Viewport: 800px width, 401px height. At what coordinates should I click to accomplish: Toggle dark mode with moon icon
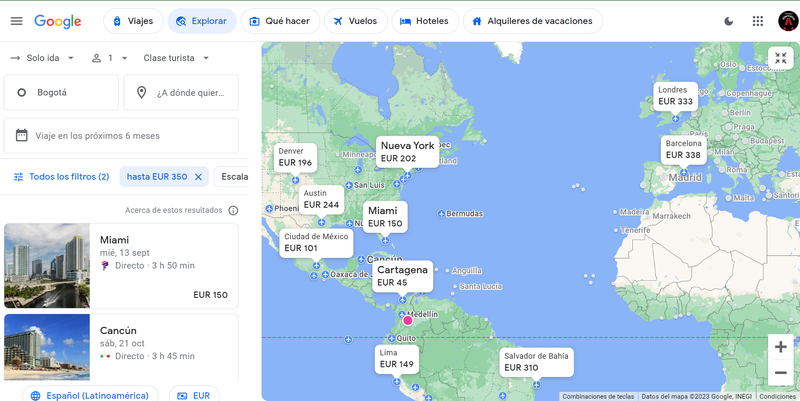pos(728,21)
